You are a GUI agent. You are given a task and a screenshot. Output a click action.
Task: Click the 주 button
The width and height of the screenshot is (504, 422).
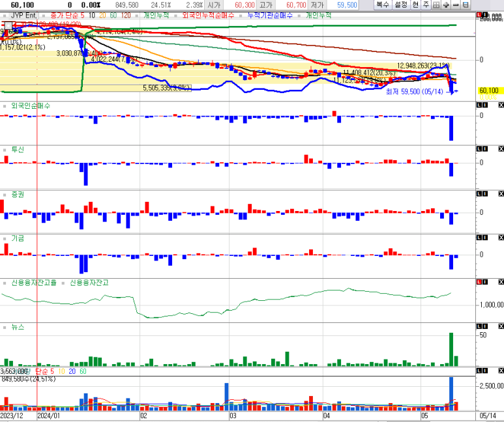pos(426,5)
